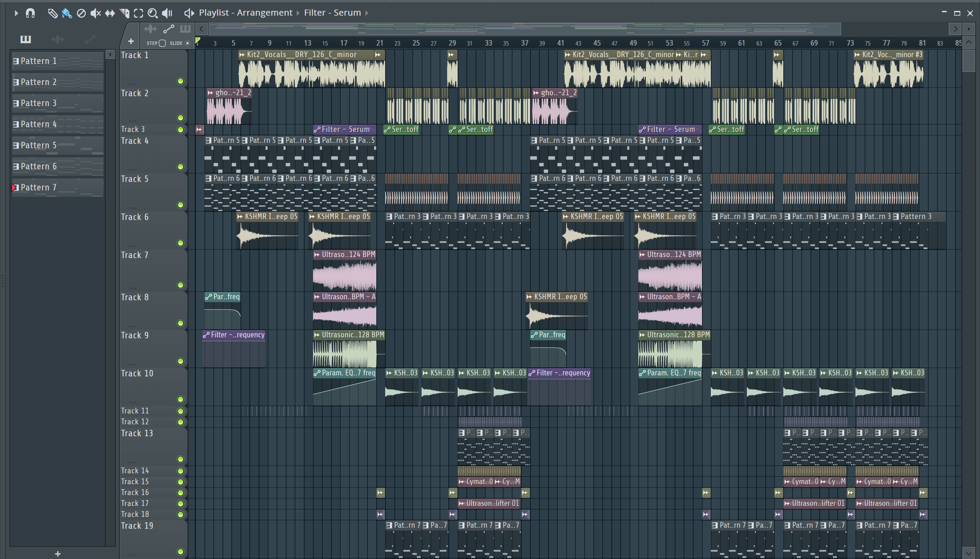Screen dimensions: 980x559
Task: Mute Track 17 with its green light
Action: tap(180, 504)
